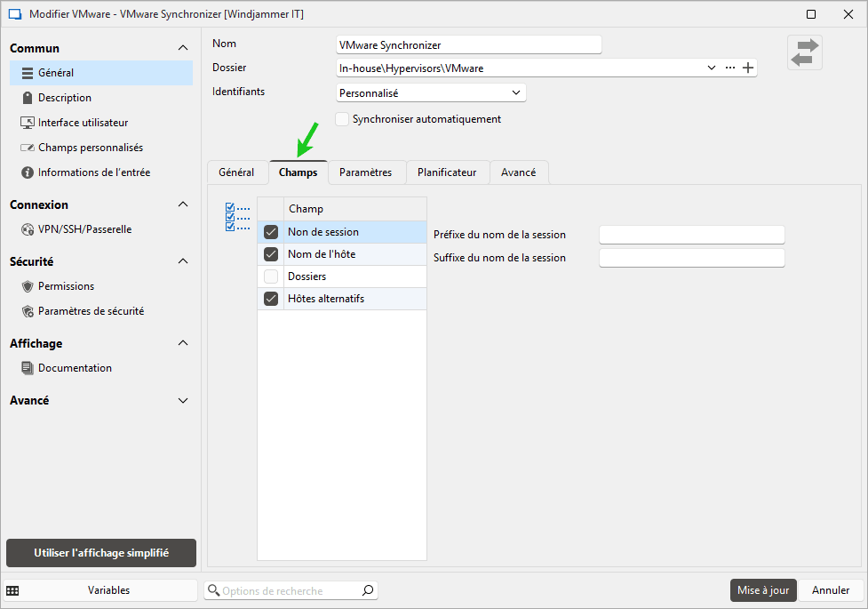868x609 pixels.
Task: Collapse the Connexion sidebar section
Action: (183, 204)
